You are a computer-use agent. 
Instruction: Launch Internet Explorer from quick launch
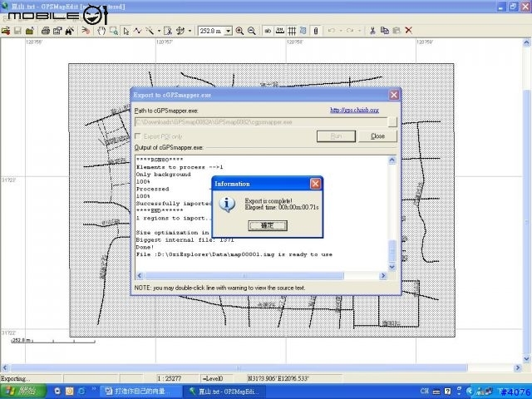tap(81, 392)
